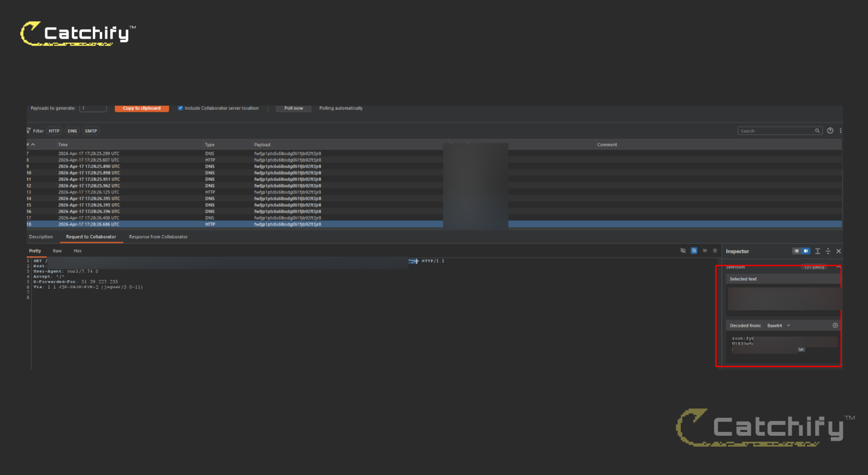Viewport: 868px width, 475px height.
Task: Open the Base64 decode dropdown
Action: pos(778,326)
